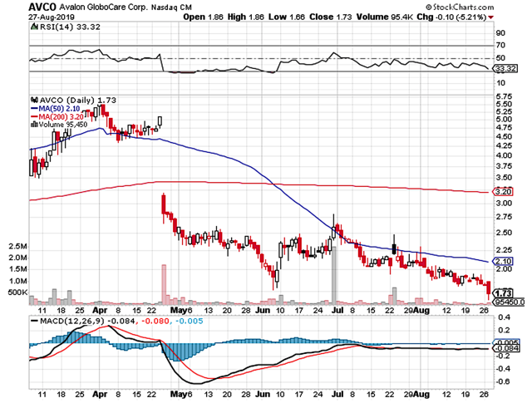The width and height of the screenshot is (532, 403).
Task: Click the 2.10 blue price tag on right axis
Action: [503, 261]
